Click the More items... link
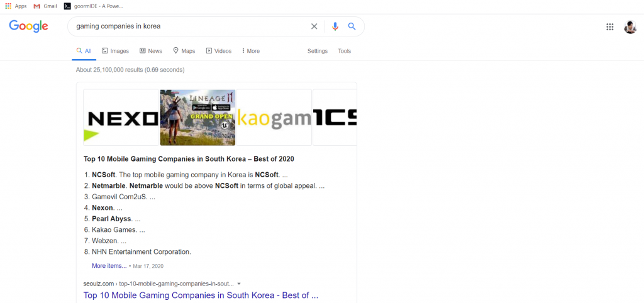 point(109,266)
